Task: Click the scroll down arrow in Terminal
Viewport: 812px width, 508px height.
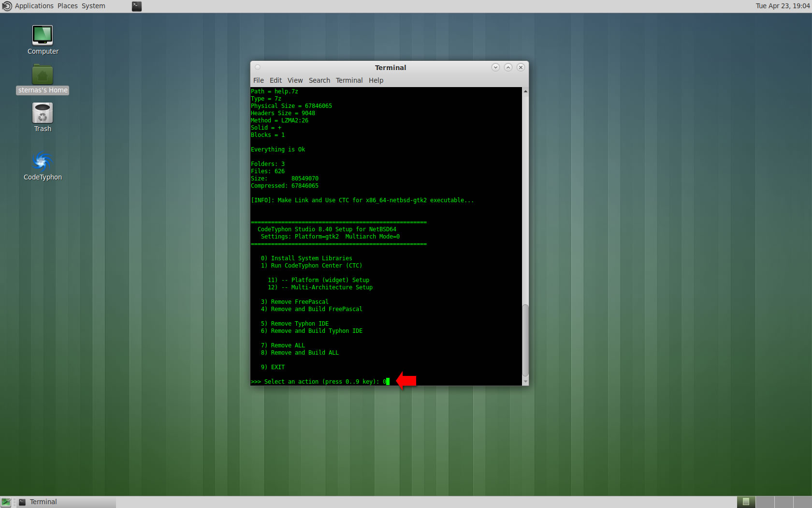Action: tap(525, 382)
